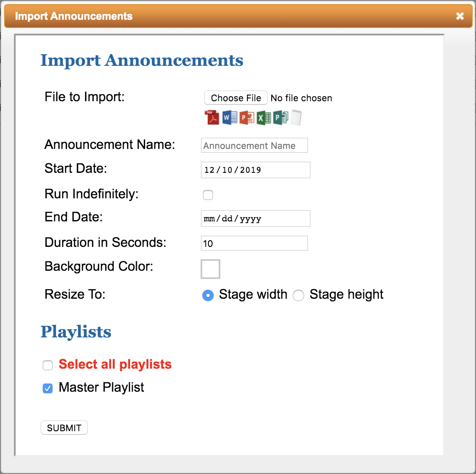The image size is (476, 474).
Task: Click the orange PowerPoint file icon
Action: pyautogui.click(x=247, y=118)
